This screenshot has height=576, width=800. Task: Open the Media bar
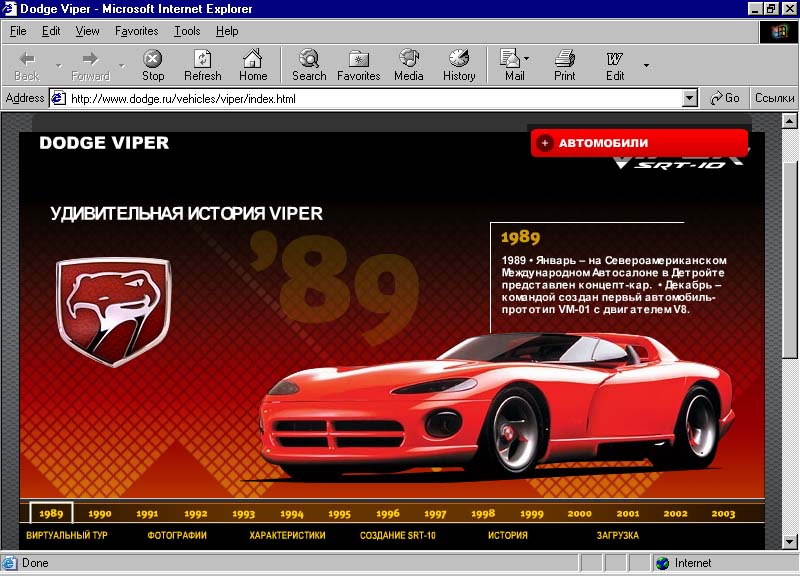[x=409, y=65]
